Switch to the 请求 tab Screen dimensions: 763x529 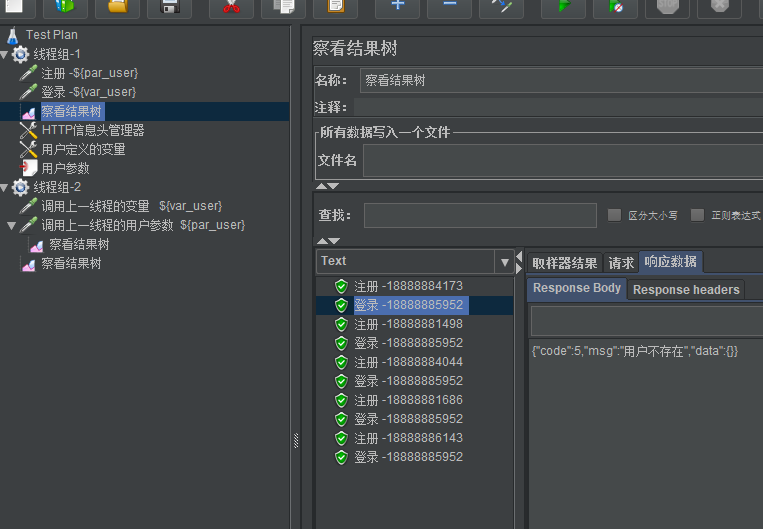pyautogui.click(x=621, y=263)
